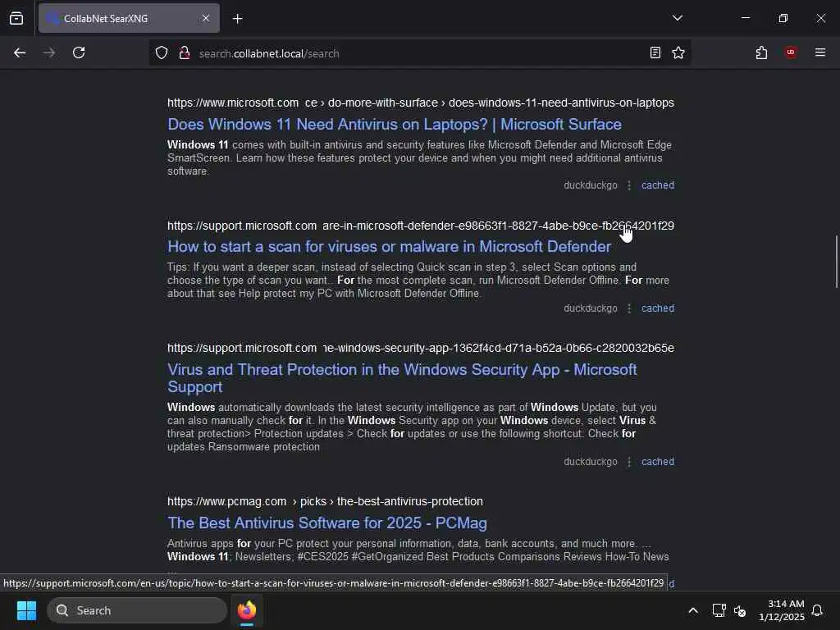840x630 pixels.
Task: Toggle reader view icon
Action: pos(655,52)
